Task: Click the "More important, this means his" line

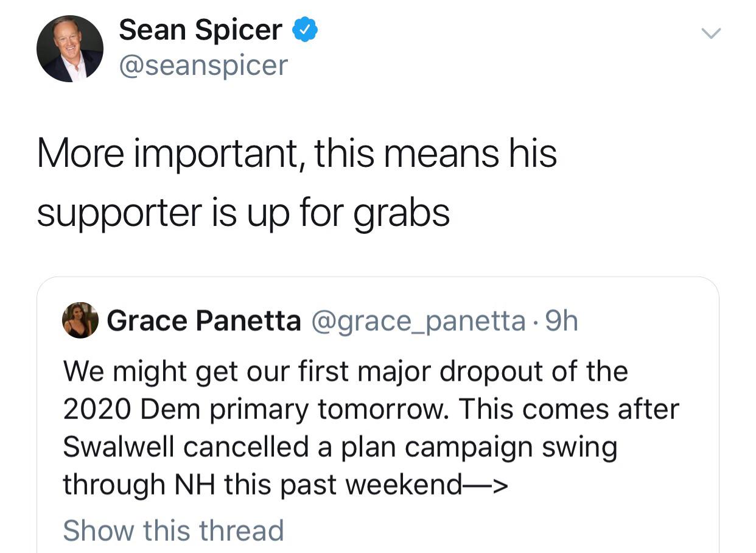Action: [x=296, y=153]
